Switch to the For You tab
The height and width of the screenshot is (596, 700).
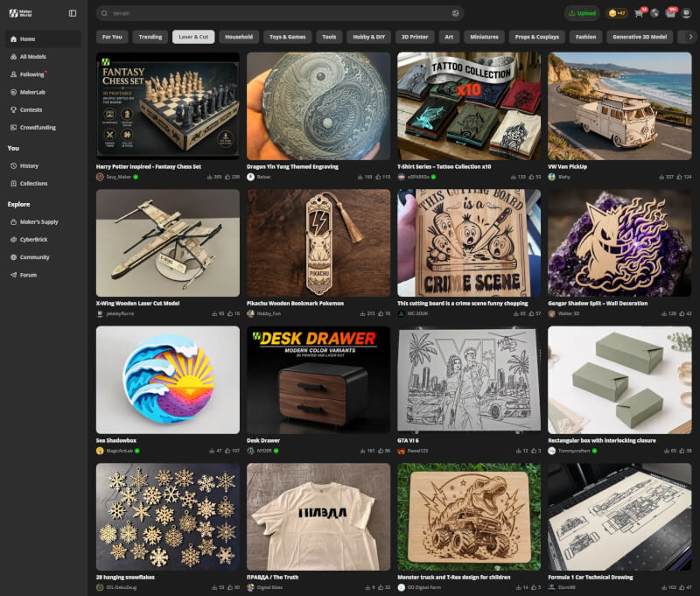tap(112, 37)
